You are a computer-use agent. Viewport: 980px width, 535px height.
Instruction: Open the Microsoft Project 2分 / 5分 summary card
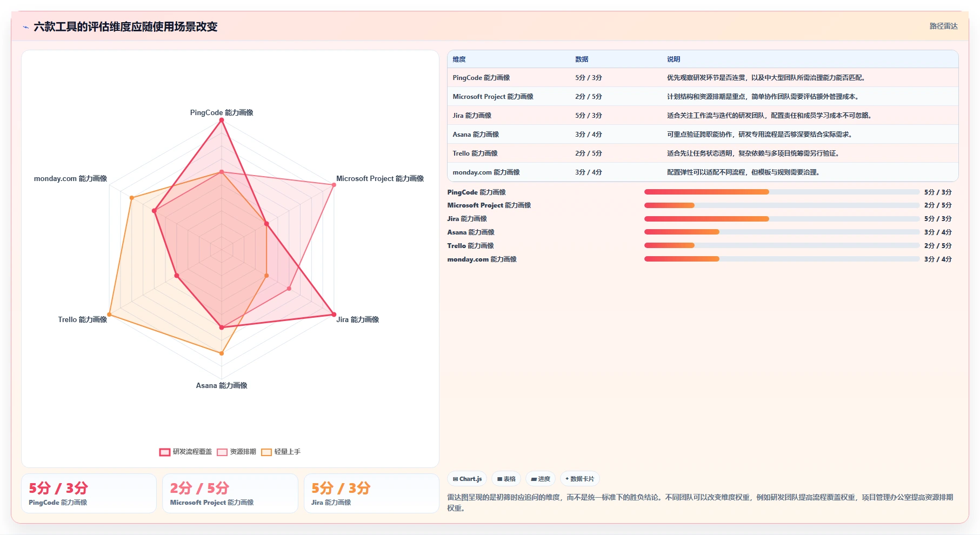pos(230,493)
